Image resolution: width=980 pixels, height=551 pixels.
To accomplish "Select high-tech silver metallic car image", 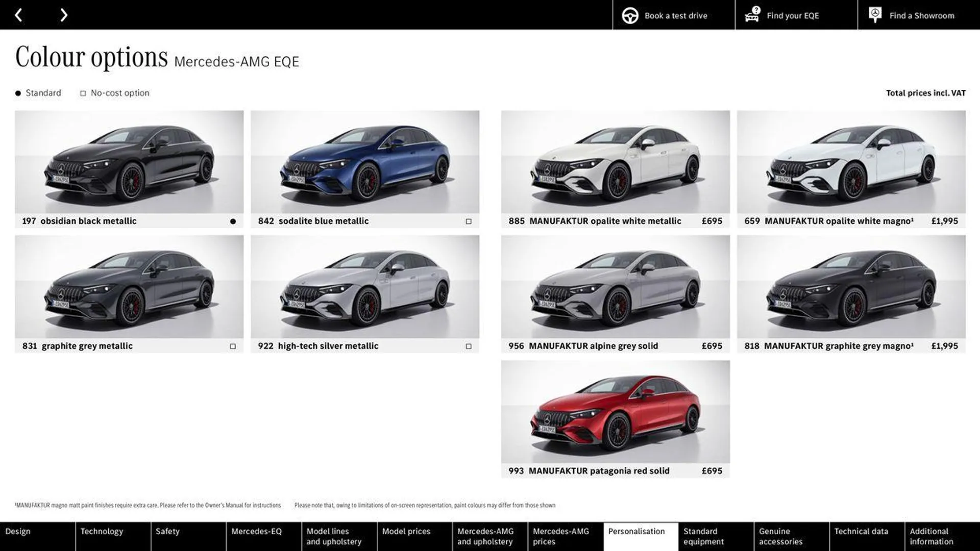I will 365,287.
